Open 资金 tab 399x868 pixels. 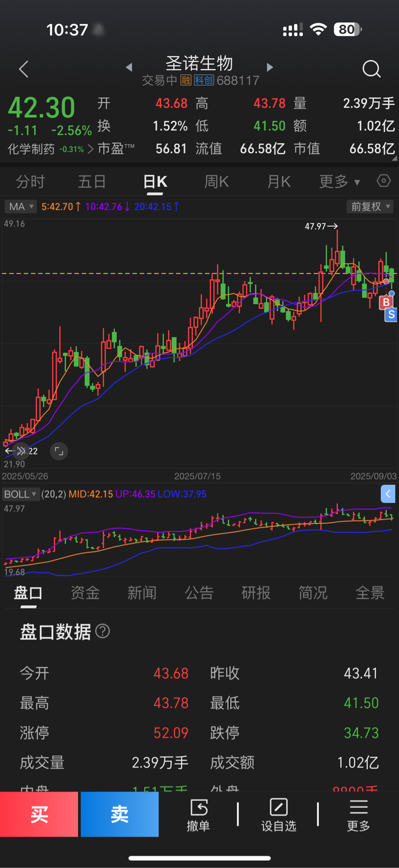(85, 593)
